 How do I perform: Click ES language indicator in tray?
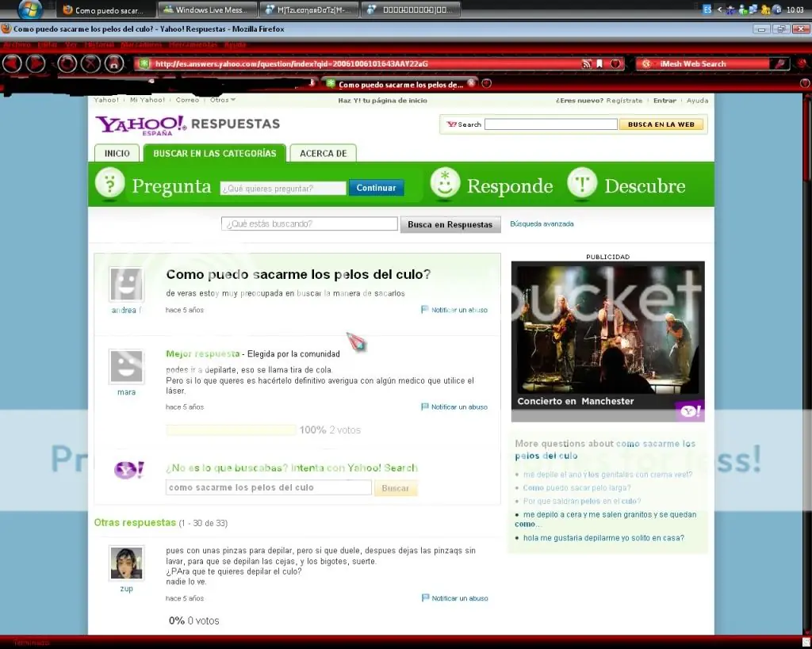click(707, 10)
